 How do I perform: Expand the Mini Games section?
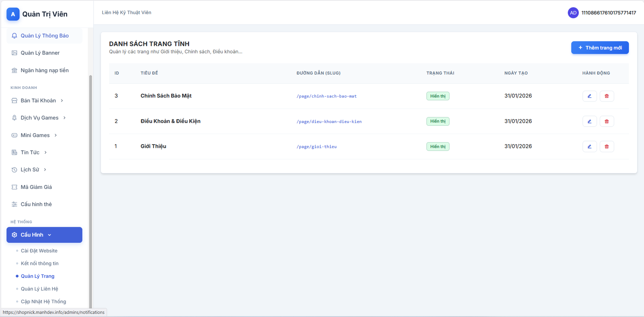pos(35,135)
